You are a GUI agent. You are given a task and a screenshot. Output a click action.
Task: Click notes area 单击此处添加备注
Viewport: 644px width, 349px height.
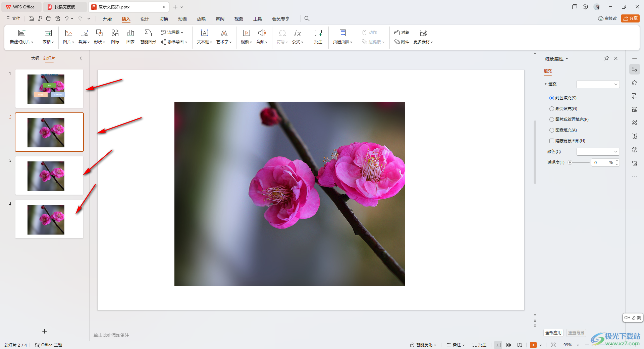pos(111,335)
